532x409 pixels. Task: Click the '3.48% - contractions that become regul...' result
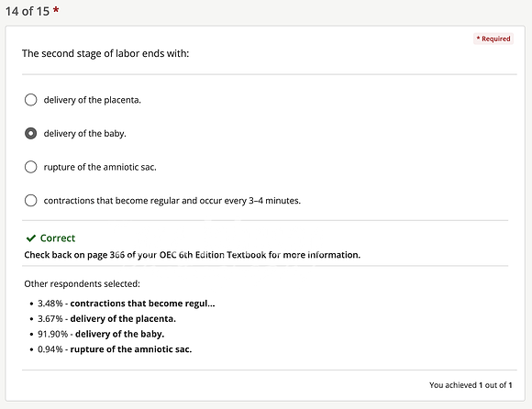tap(127, 304)
